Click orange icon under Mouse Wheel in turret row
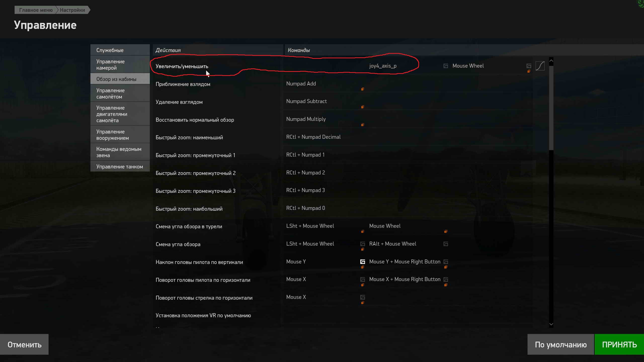 point(446,232)
